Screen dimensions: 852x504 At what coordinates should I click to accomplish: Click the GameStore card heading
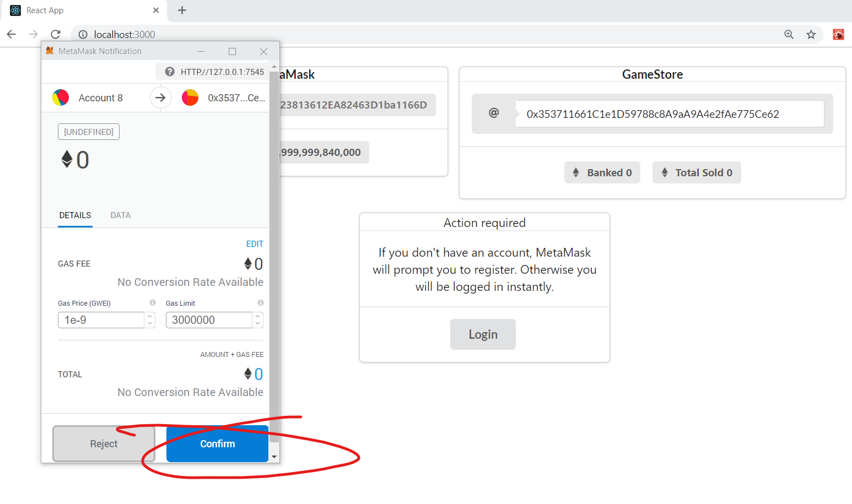pyautogui.click(x=653, y=74)
